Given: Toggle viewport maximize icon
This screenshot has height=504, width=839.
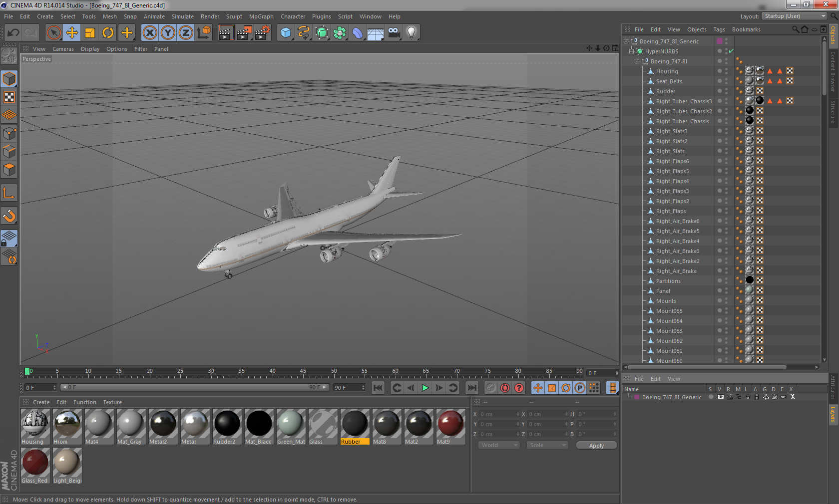Looking at the screenshot, I should [x=615, y=48].
